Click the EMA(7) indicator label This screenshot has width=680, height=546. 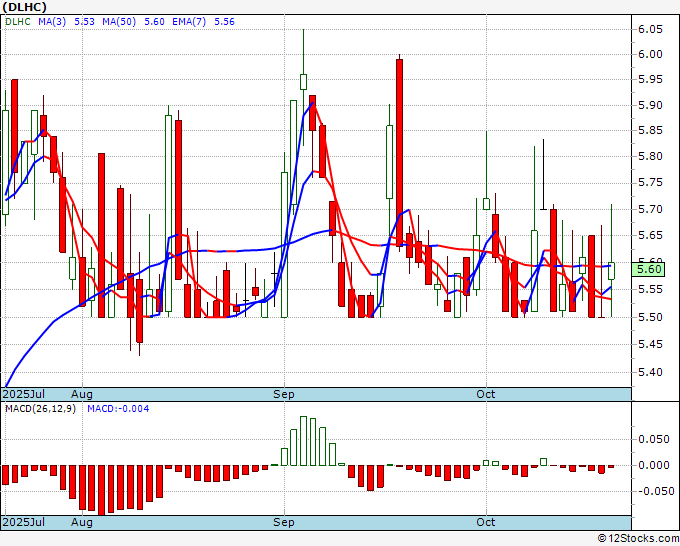tap(189, 22)
